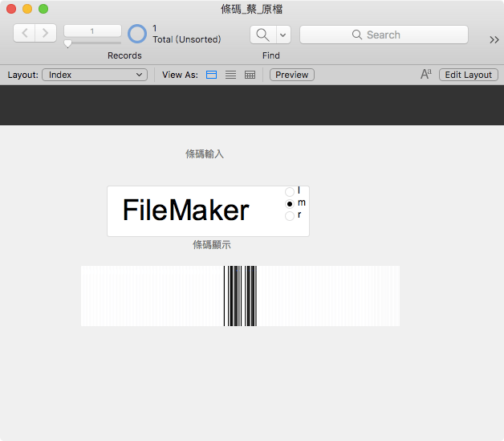Viewport: 504px width, 441px height.
Task: Select the 'm' radio button
Action: [x=290, y=204]
